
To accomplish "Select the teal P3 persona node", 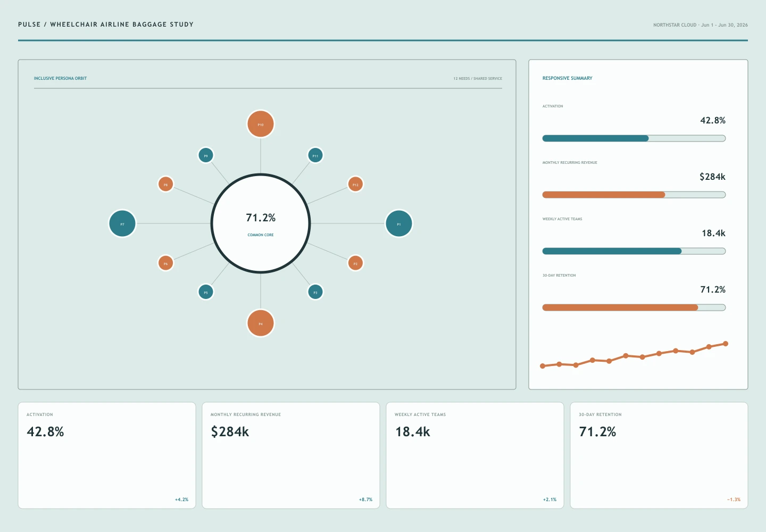I will click(315, 292).
